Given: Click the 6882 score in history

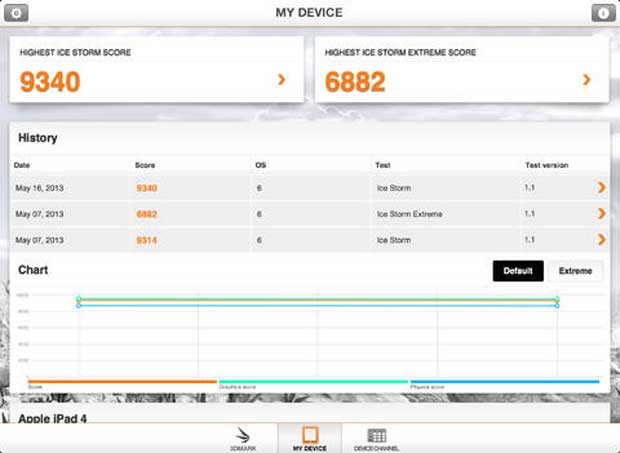Looking at the screenshot, I should click(x=147, y=214).
